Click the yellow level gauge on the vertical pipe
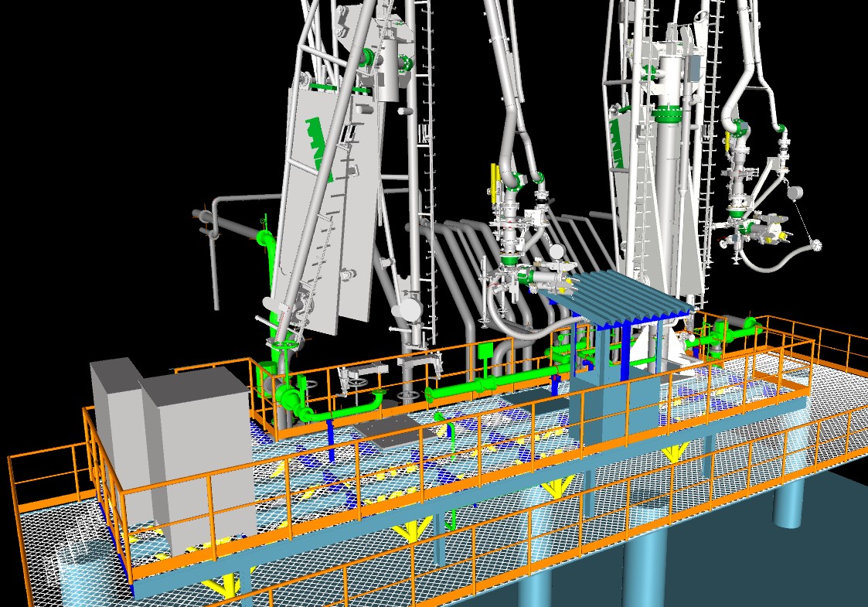 tap(493, 182)
